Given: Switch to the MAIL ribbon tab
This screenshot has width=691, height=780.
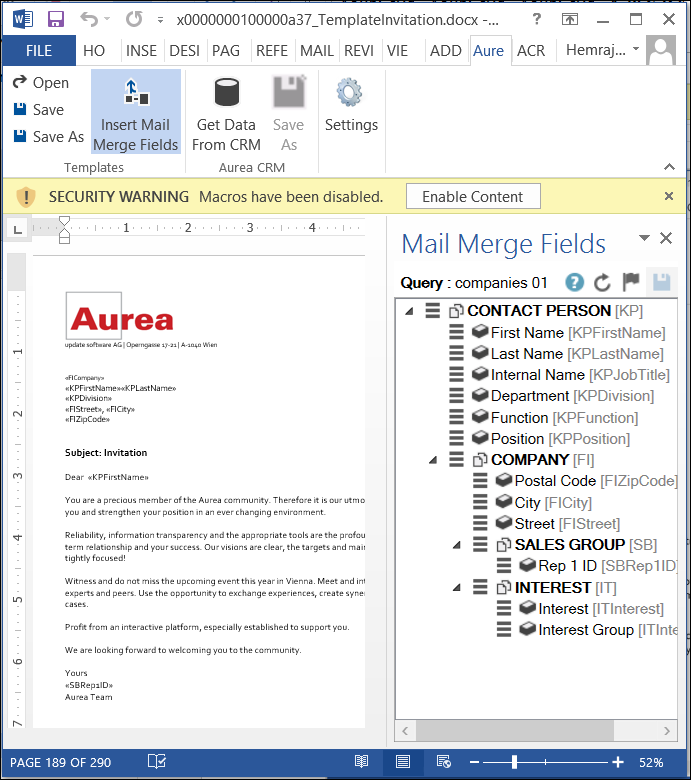Looking at the screenshot, I should (x=316, y=51).
